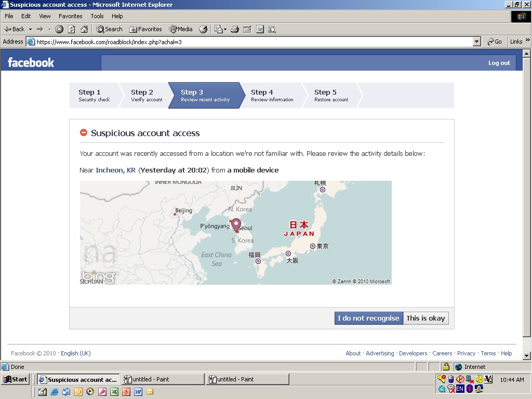Click the Go button beside address bar
This screenshot has width=532, height=399.
click(495, 42)
